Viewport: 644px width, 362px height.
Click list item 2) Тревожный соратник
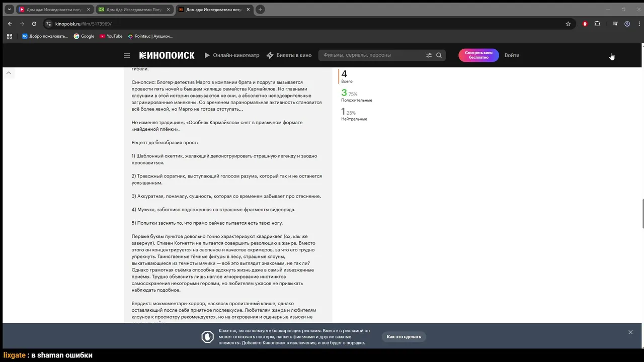[x=226, y=179]
